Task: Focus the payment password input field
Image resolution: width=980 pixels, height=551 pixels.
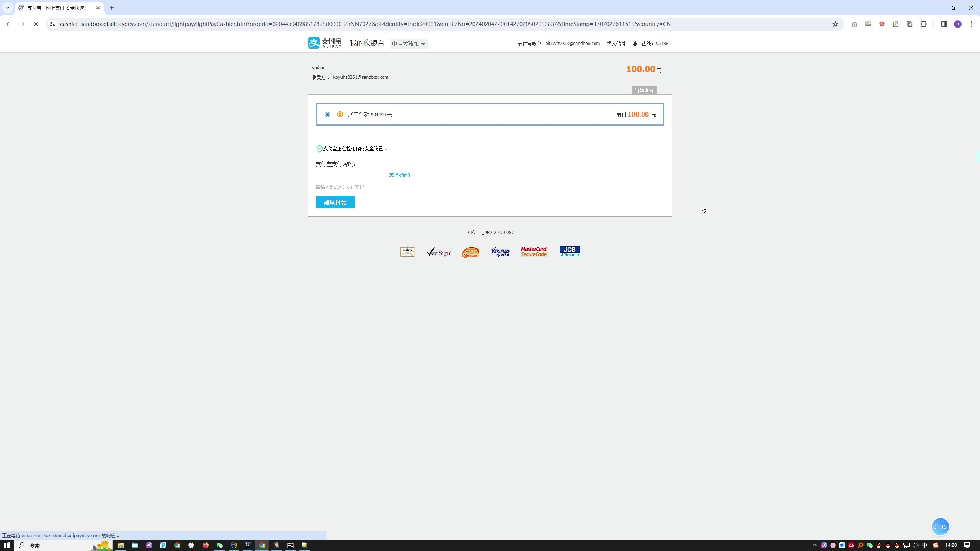Action: pyautogui.click(x=351, y=176)
